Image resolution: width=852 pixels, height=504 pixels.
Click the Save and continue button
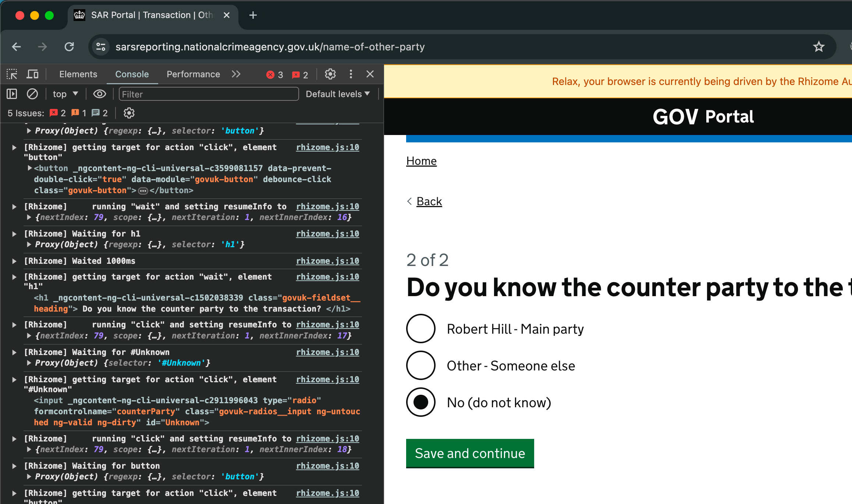(x=470, y=453)
